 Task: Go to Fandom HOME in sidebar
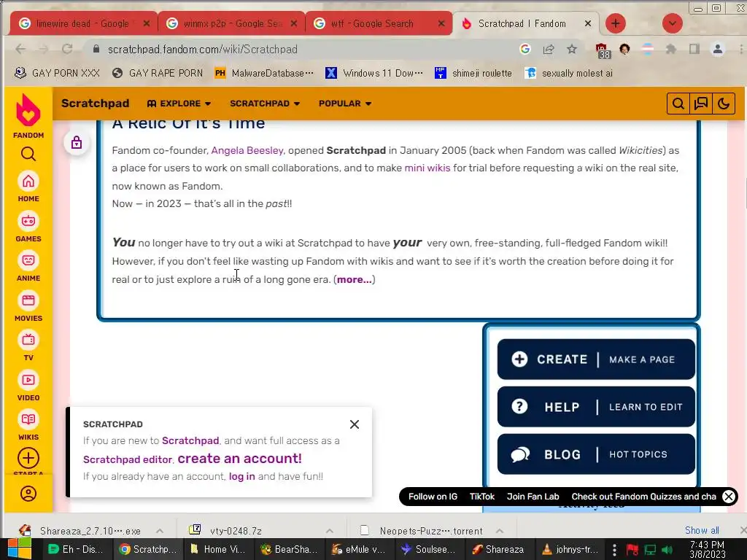pyautogui.click(x=28, y=187)
